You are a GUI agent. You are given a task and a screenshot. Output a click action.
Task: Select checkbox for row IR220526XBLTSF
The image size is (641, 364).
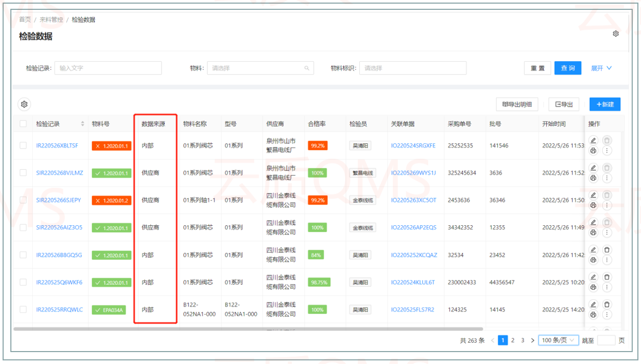pyautogui.click(x=23, y=145)
